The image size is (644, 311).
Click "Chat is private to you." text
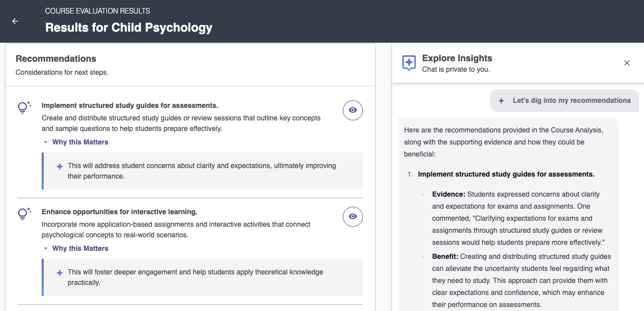tap(456, 69)
